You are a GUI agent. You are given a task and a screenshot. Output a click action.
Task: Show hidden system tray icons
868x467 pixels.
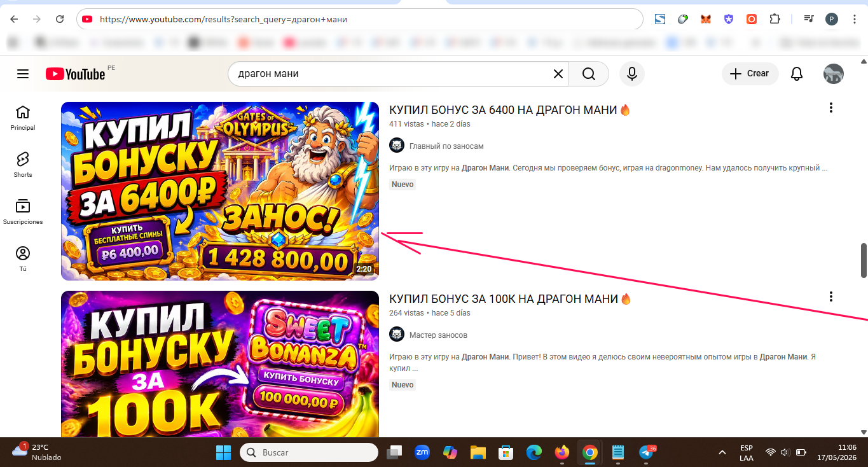pyautogui.click(x=722, y=452)
